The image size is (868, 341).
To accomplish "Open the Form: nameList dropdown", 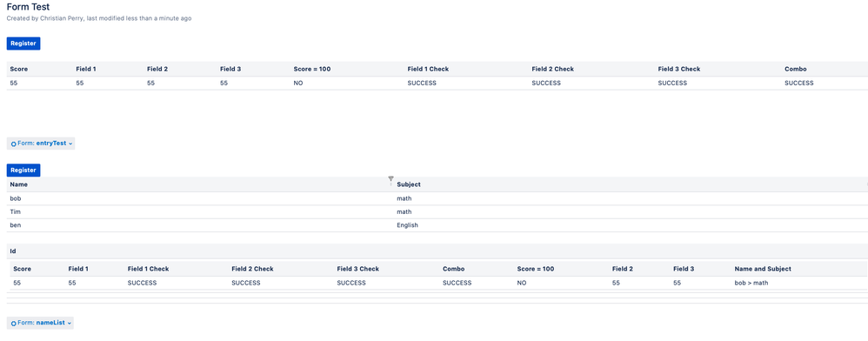I will point(40,323).
